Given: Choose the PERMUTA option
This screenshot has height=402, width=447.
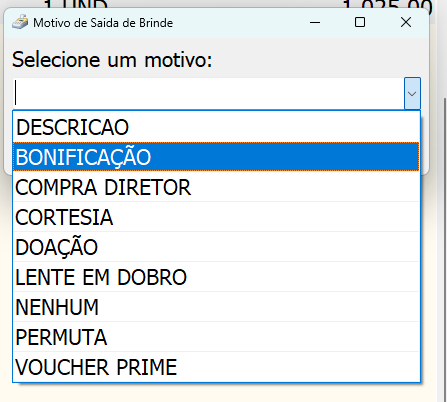Looking at the screenshot, I should [x=216, y=337].
